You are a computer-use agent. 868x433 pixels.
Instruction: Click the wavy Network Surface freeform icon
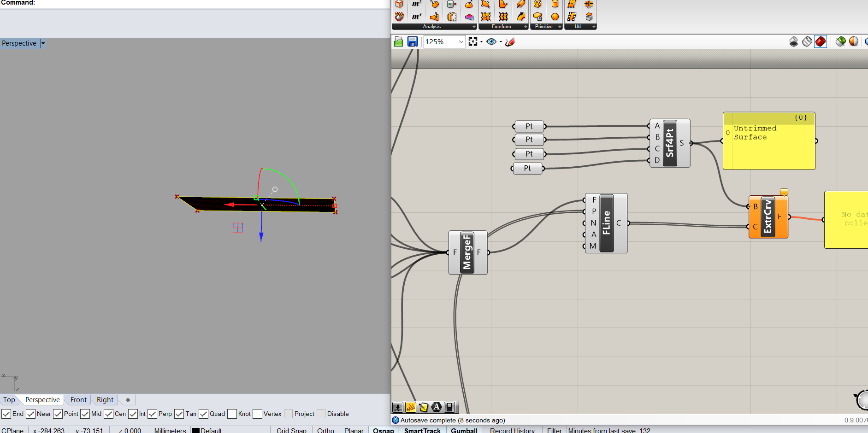point(503,17)
